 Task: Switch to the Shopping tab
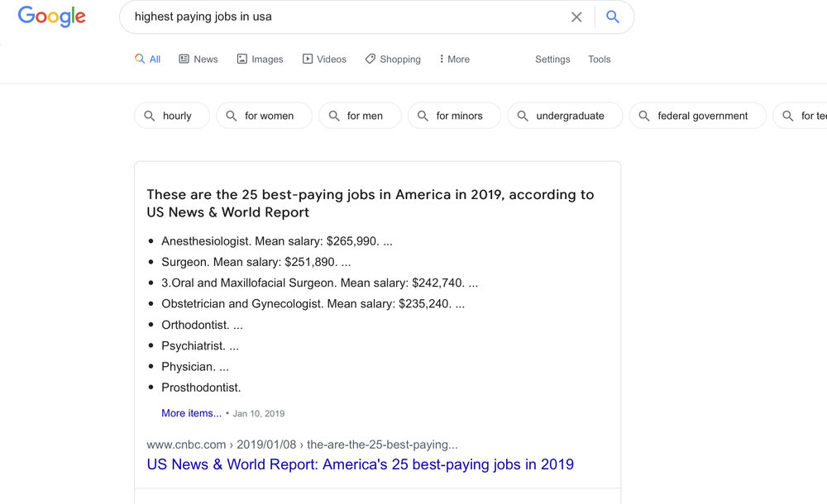[393, 59]
